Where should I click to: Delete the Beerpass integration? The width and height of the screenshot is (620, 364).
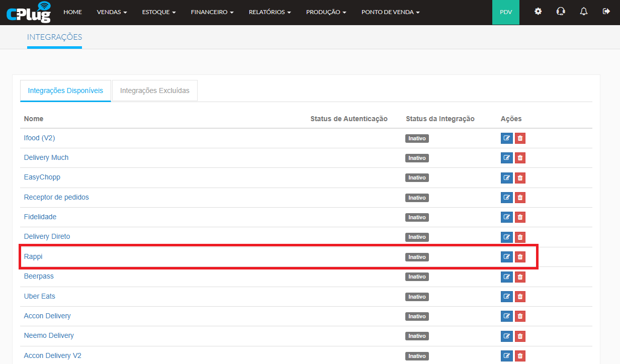520,277
